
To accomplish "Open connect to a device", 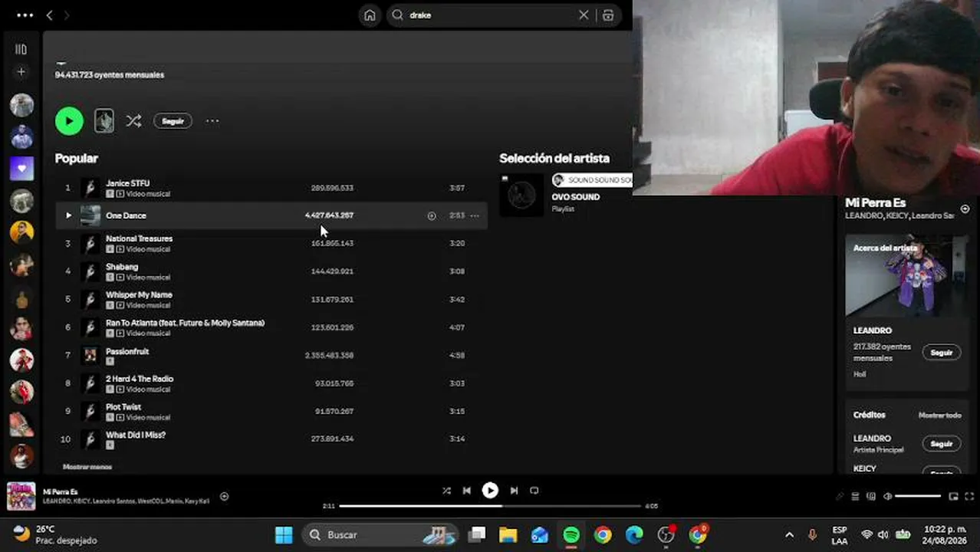I will (871, 496).
